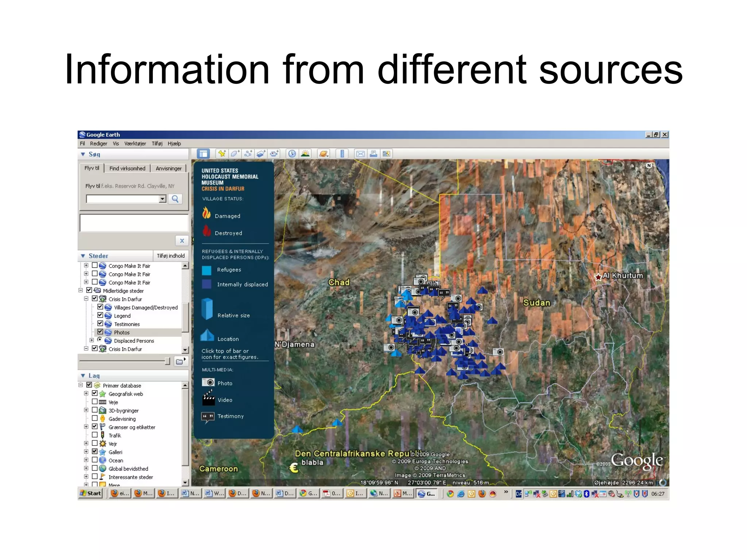Print the current view
The image size is (747, 560).
point(373,154)
